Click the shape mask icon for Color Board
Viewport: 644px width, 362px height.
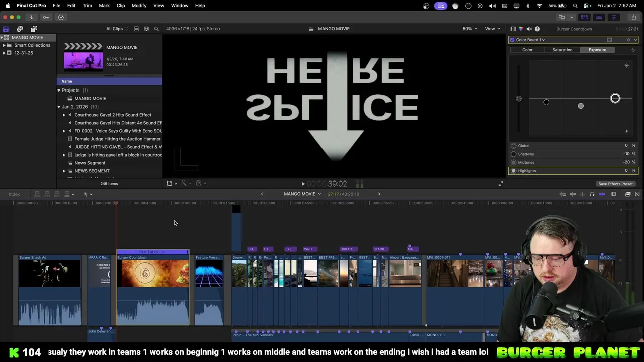tap(609, 40)
